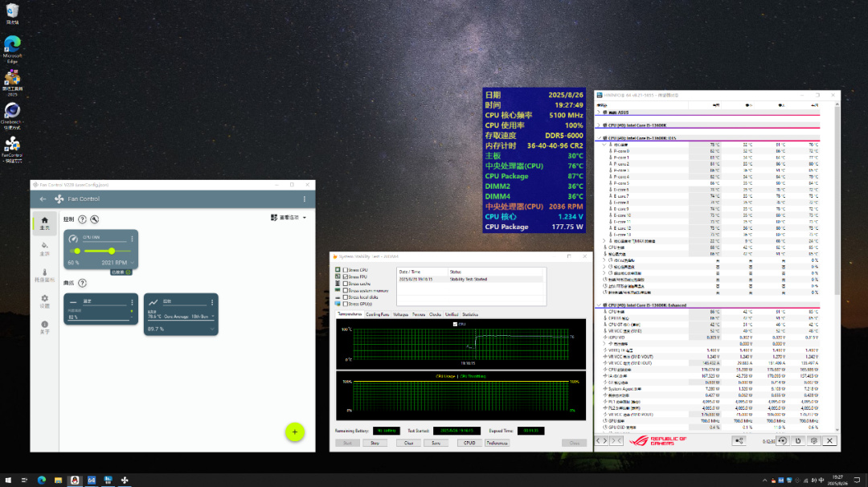
Task: Click the Stop button in stability test
Action: (x=375, y=443)
